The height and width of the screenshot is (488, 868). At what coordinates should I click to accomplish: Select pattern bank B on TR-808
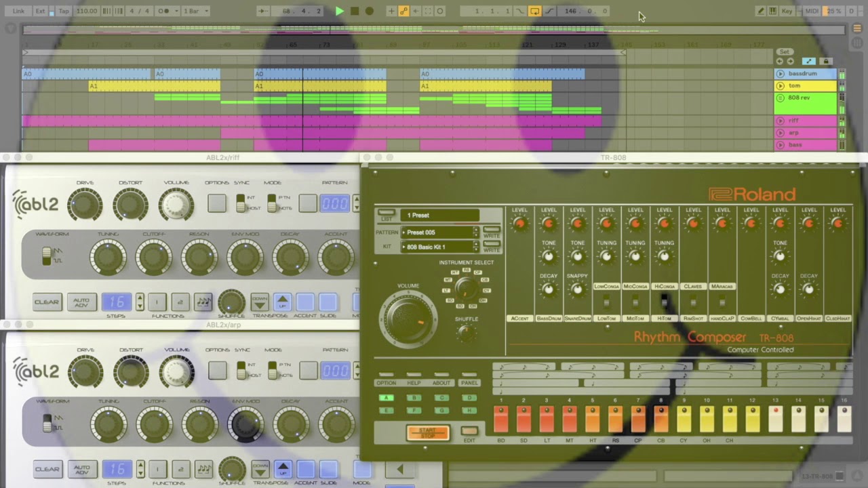pyautogui.click(x=414, y=398)
